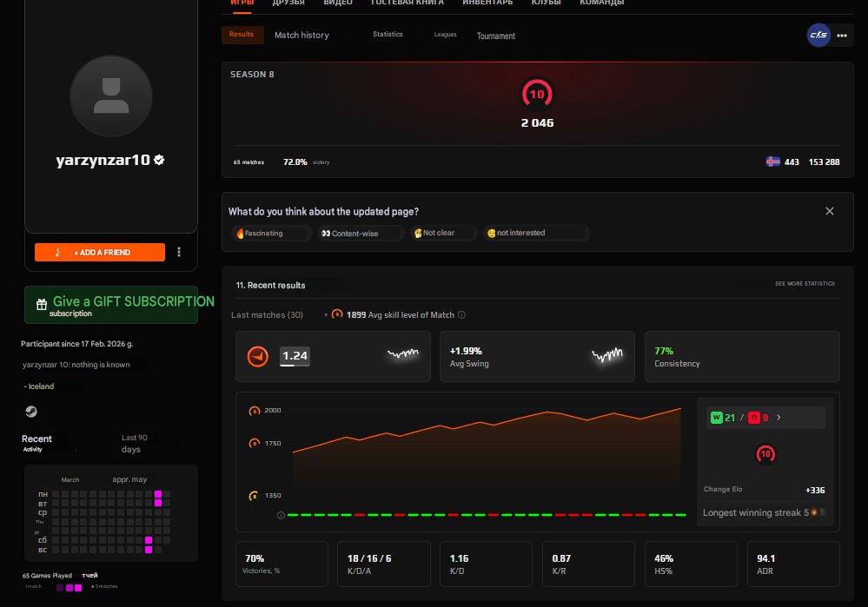The height and width of the screenshot is (607, 868).
Task: Click the +336 Change Elo value
Action: tap(815, 491)
